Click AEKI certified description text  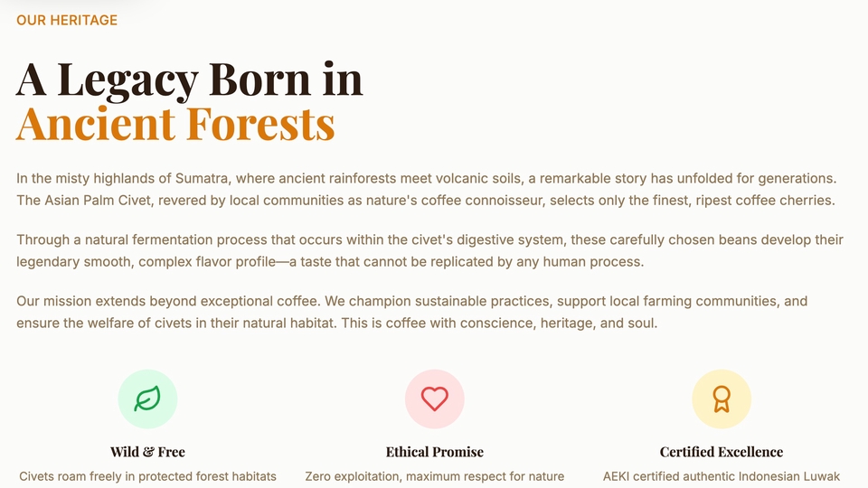pos(722,476)
